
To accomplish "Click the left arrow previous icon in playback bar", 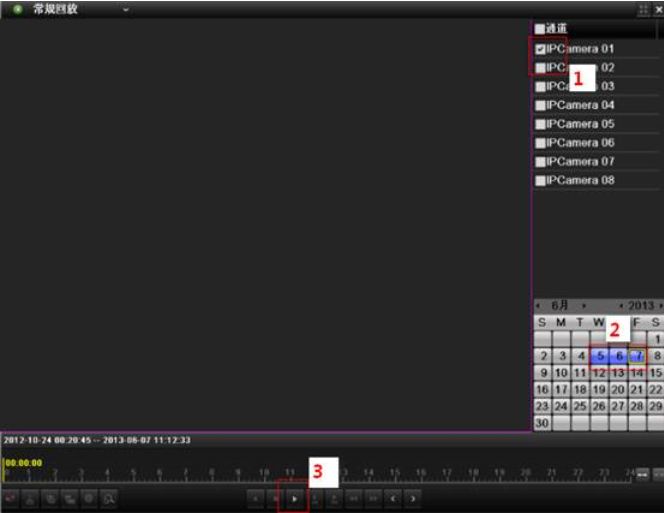I will (392, 497).
